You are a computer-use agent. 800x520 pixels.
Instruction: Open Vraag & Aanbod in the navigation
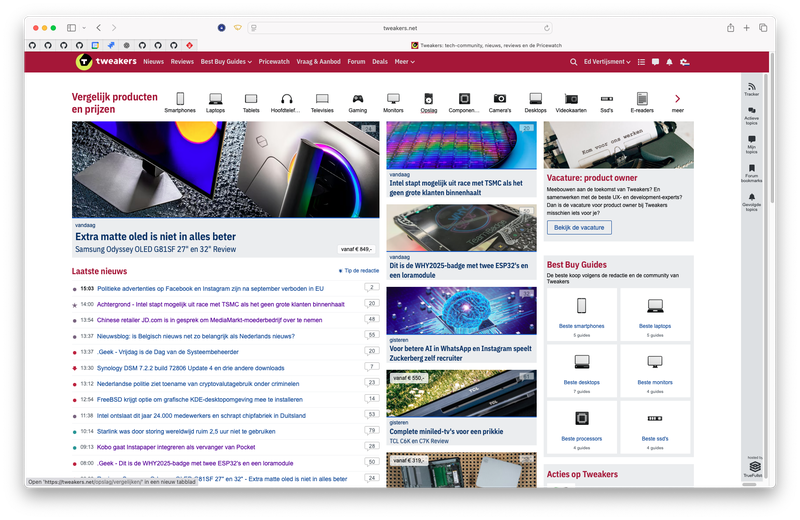318,62
